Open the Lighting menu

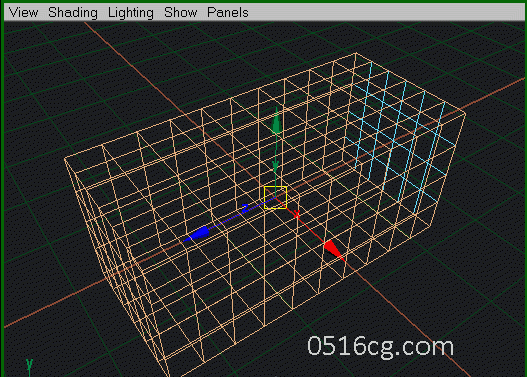point(130,13)
